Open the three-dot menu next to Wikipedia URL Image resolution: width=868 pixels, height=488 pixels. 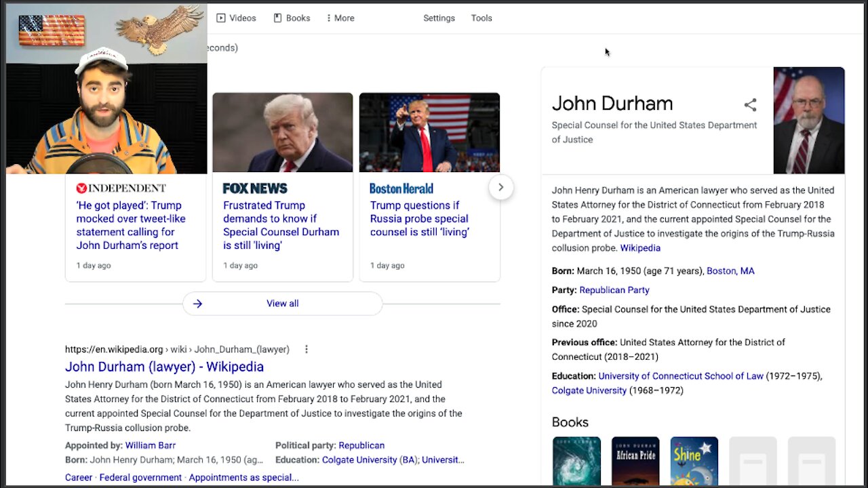pos(306,349)
